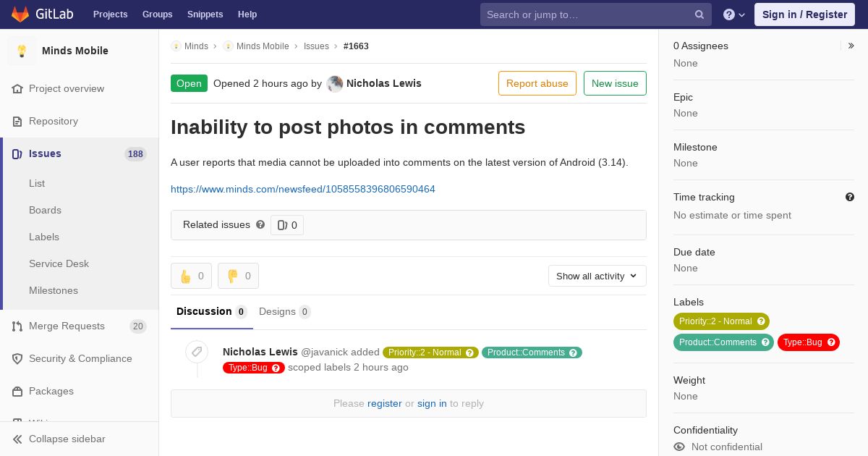Image resolution: width=868 pixels, height=456 pixels.
Task: Open the Groups menu in navbar
Action: pyautogui.click(x=158, y=14)
